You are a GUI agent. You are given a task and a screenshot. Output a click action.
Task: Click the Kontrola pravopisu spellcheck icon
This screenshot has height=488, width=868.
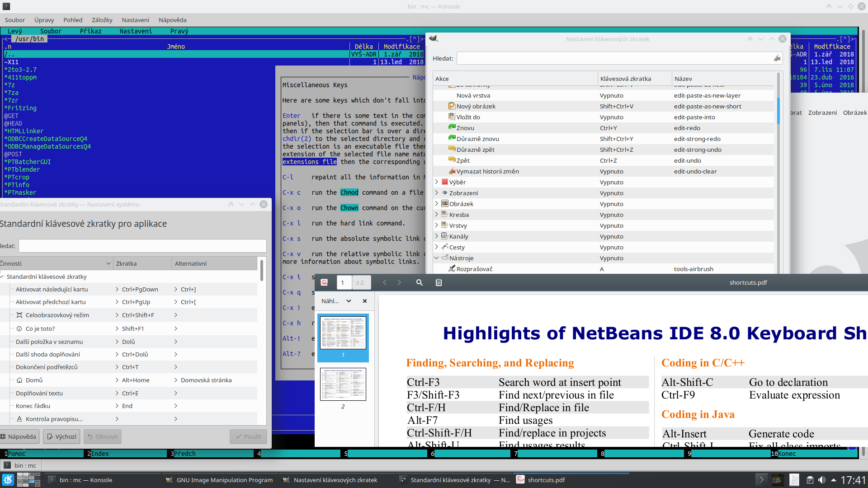(19, 419)
